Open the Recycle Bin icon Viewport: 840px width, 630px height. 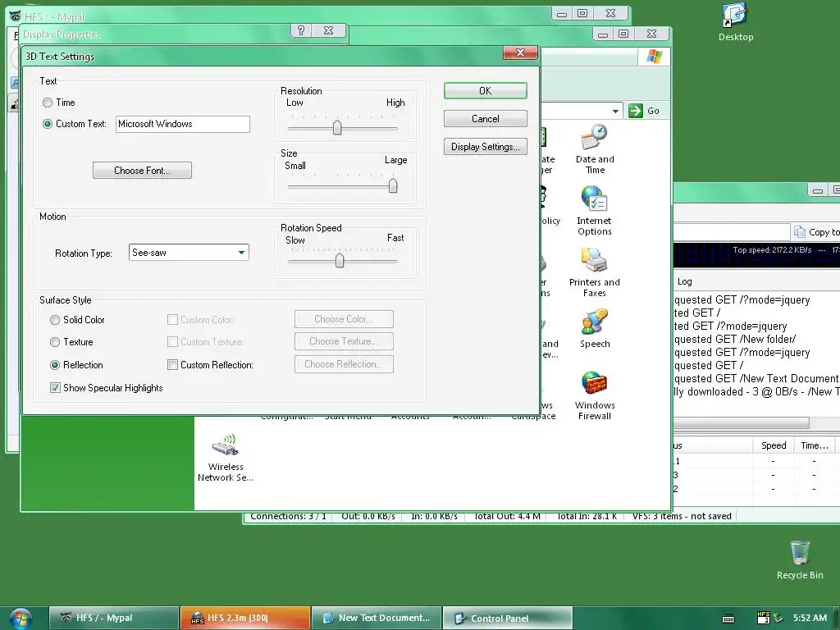(799, 559)
